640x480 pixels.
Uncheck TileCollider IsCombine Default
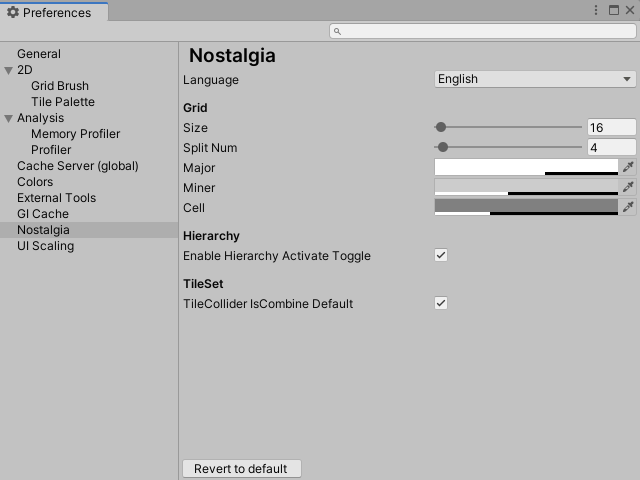441,303
